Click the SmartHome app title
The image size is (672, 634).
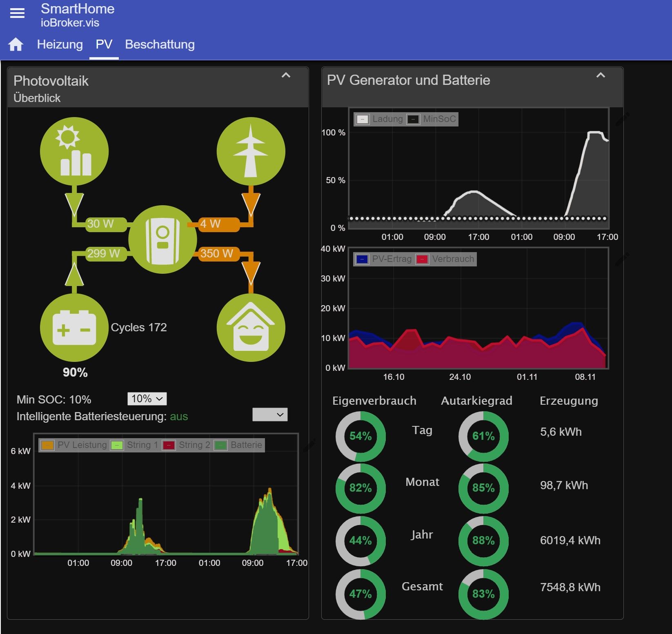click(78, 9)
